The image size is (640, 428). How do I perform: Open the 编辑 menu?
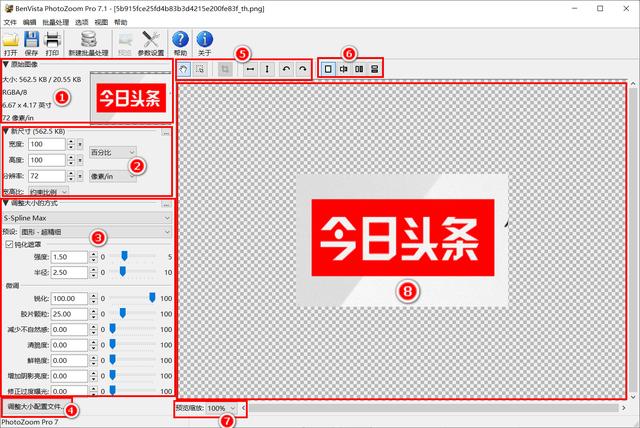pos(29,22)
